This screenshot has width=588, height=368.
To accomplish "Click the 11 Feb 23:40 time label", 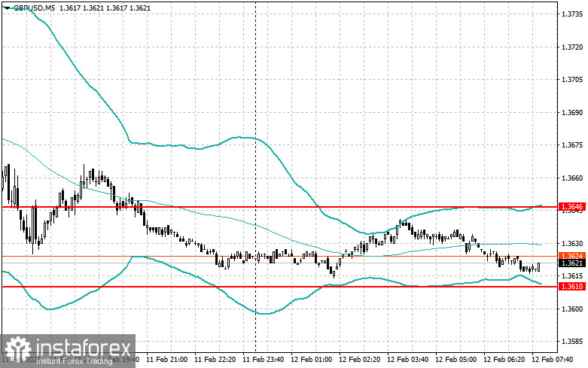I will 264,360.
